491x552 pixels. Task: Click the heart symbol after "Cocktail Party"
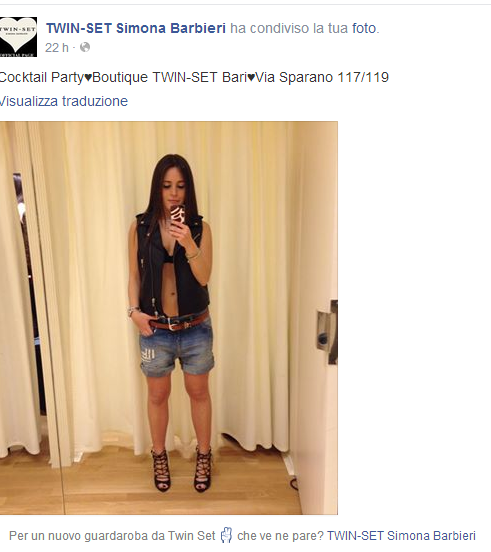88,77
